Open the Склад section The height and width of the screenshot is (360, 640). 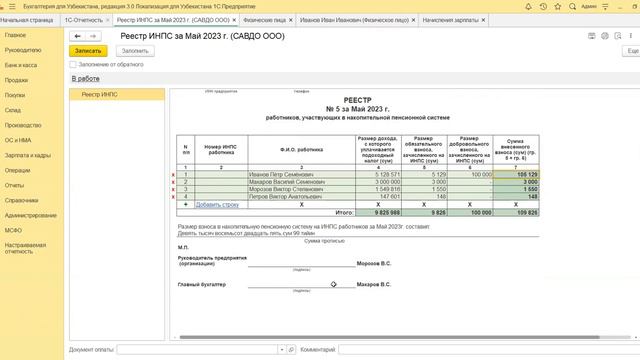(x=13, y=110)
